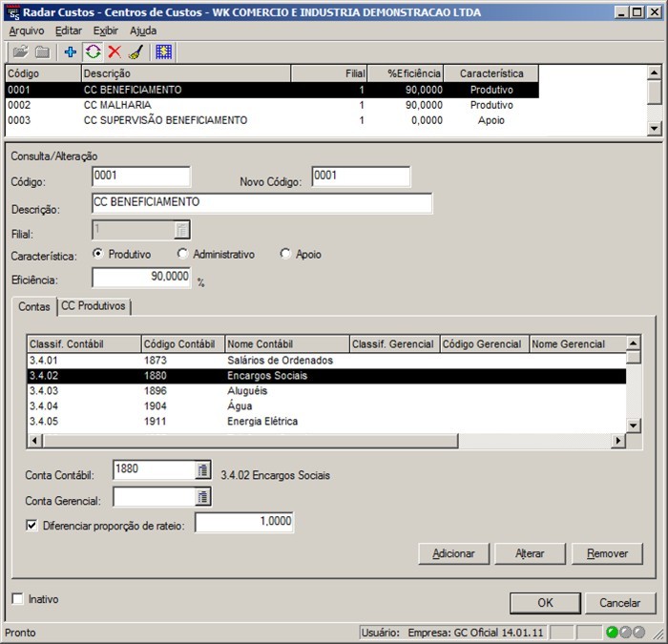Select the Apoio radio option
This screenshot has width=668, height=644.
click(x=285, y=255)
